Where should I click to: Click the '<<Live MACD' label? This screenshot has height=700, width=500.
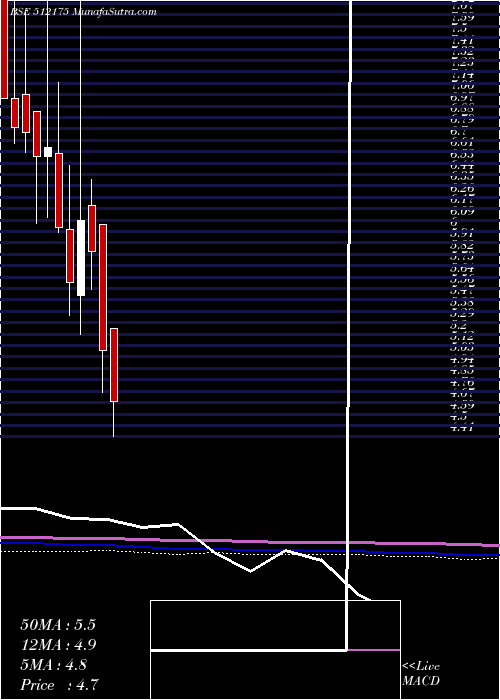(x=421, y=674)
